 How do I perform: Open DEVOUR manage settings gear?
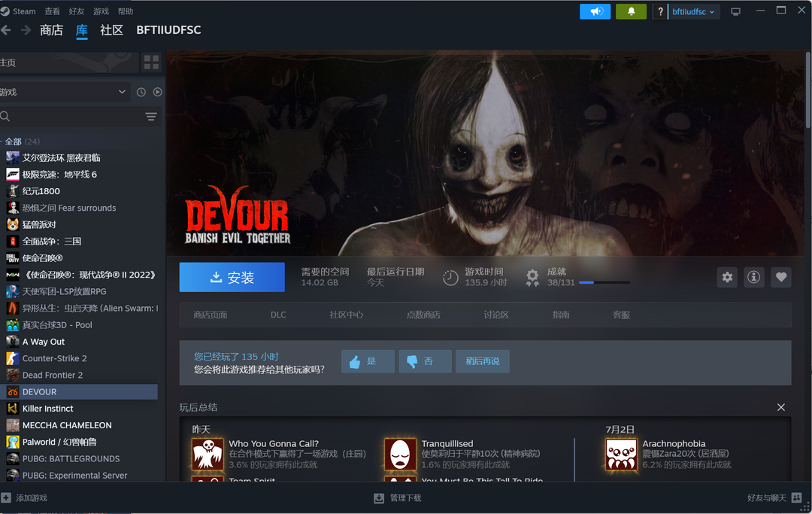click(x=727, y=277)
